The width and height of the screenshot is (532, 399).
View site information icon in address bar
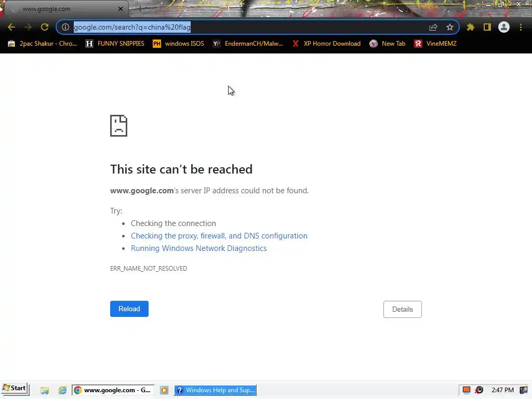tap(65, 27)
